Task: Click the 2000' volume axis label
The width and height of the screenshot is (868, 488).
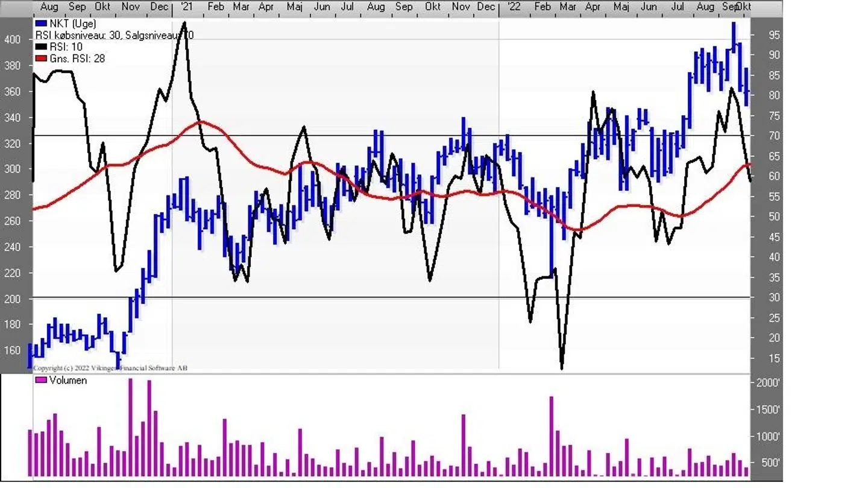Action: coord(768,383)
